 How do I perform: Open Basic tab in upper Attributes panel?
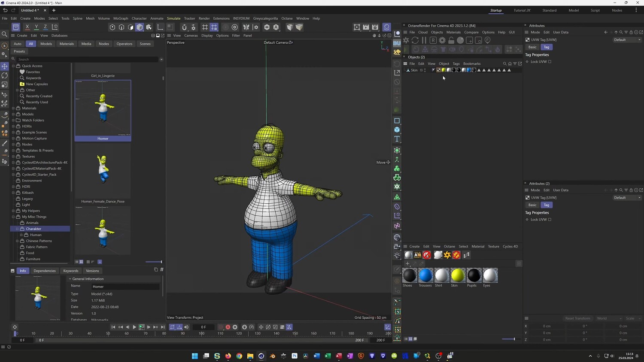(x=532, y=47)
